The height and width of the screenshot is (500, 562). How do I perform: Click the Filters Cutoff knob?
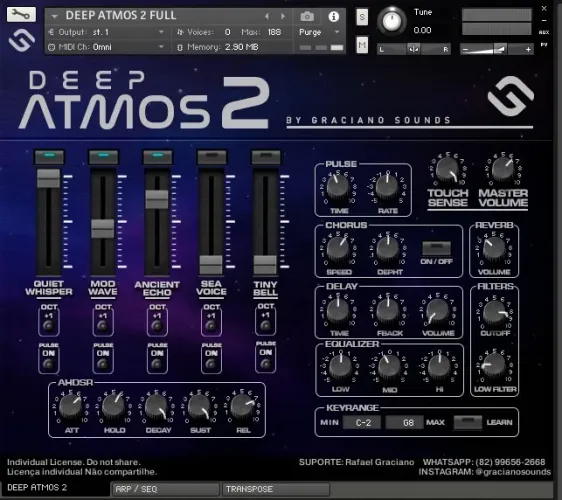(495, 312)
